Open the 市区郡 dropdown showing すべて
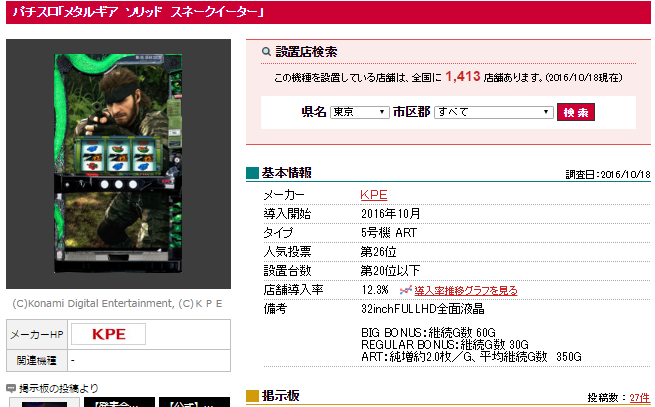Image resolution: width=655 pixels, height=407 pixels. click(494, 112)
